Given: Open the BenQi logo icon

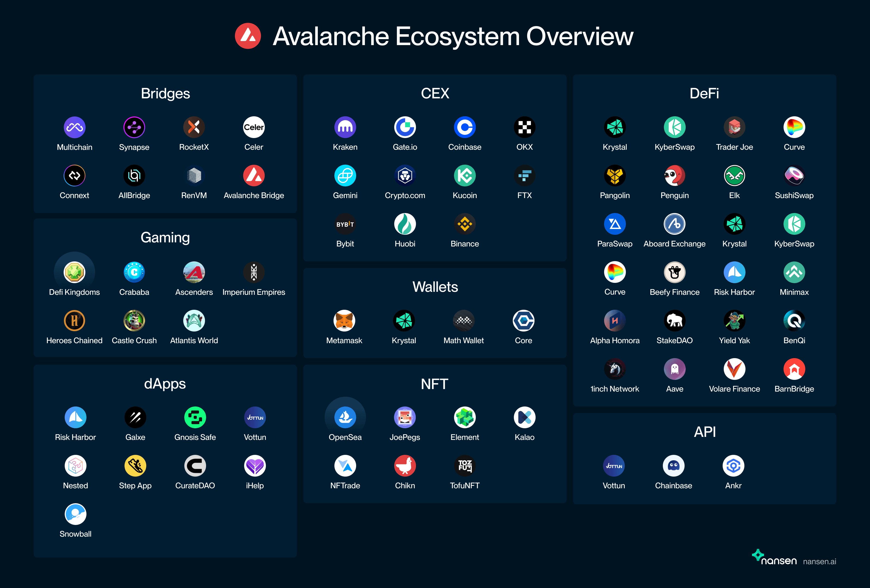Looking at the screenshot, I should pos(794,321).
